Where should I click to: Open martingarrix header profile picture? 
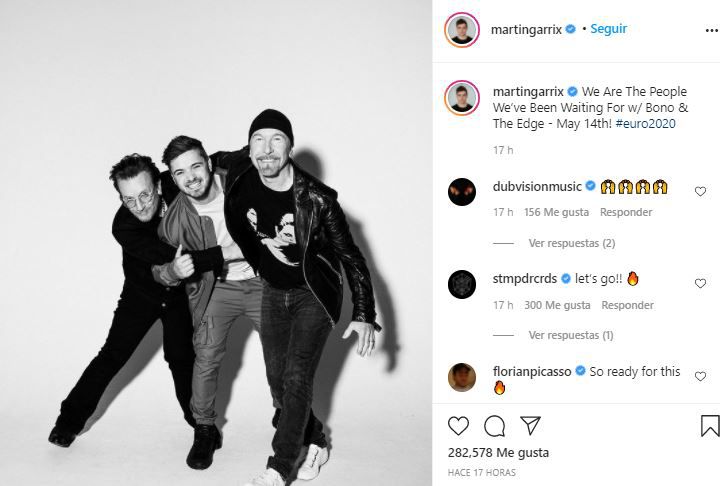462,30
